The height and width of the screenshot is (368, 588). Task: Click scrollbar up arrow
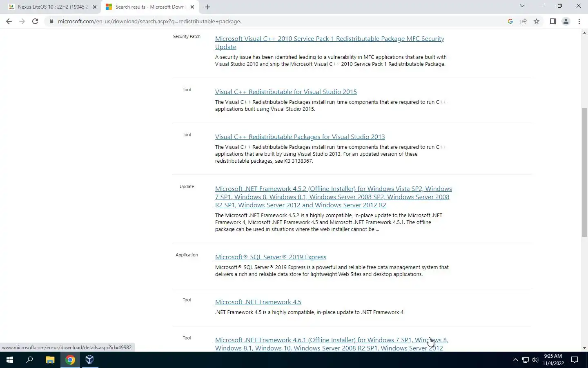(x=584, y=33)
